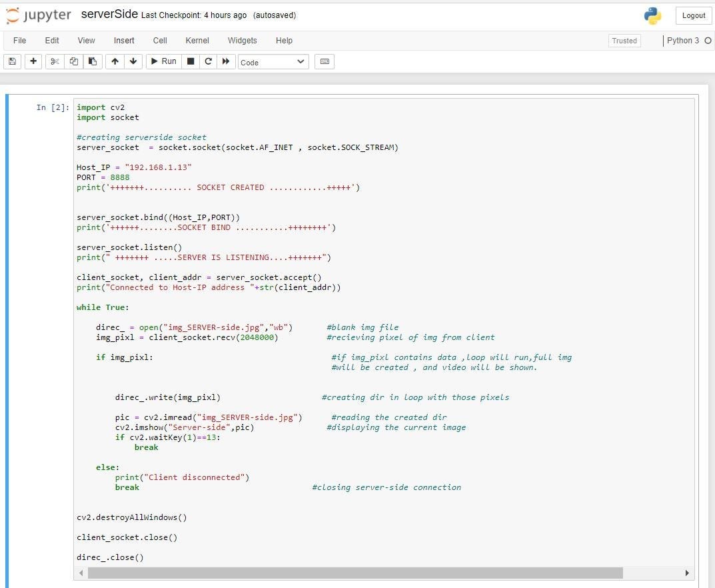Click the kernel idle circle indicator
This screenshot has width=715, height=588.
[x=708, y=41]
